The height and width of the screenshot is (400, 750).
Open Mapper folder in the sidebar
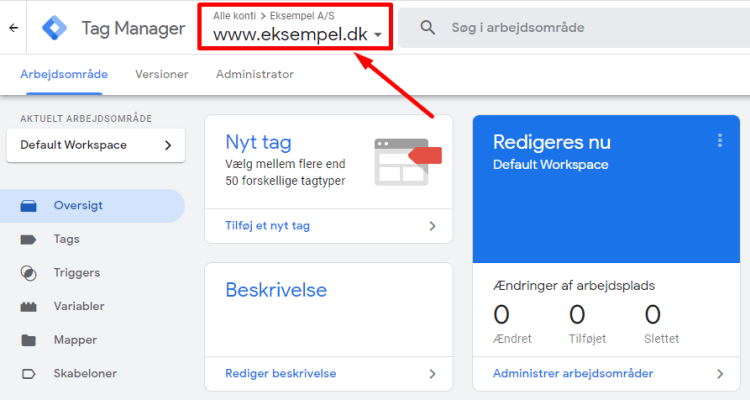(x=75, y=340)
